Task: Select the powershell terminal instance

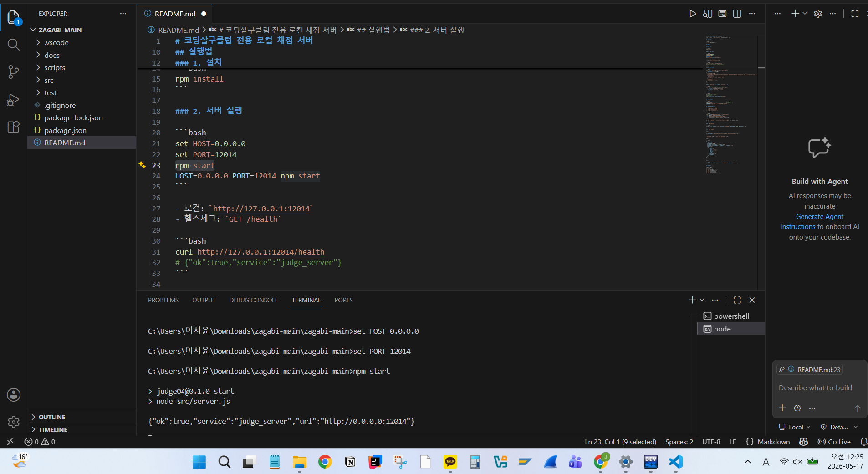Action: point(731,316)
